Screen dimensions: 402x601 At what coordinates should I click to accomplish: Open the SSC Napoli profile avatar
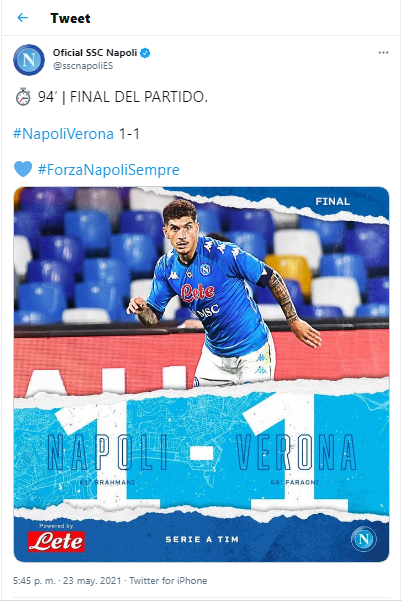(29, 60)
